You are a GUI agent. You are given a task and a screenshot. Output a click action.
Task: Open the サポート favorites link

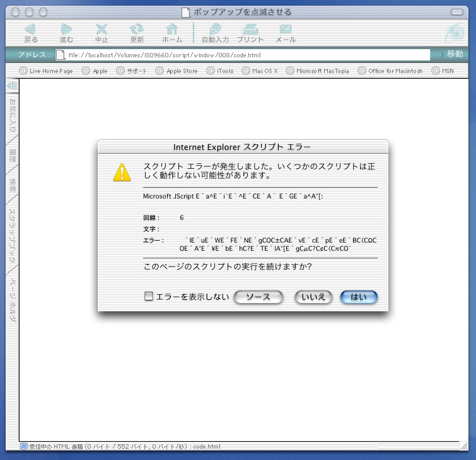131,71
